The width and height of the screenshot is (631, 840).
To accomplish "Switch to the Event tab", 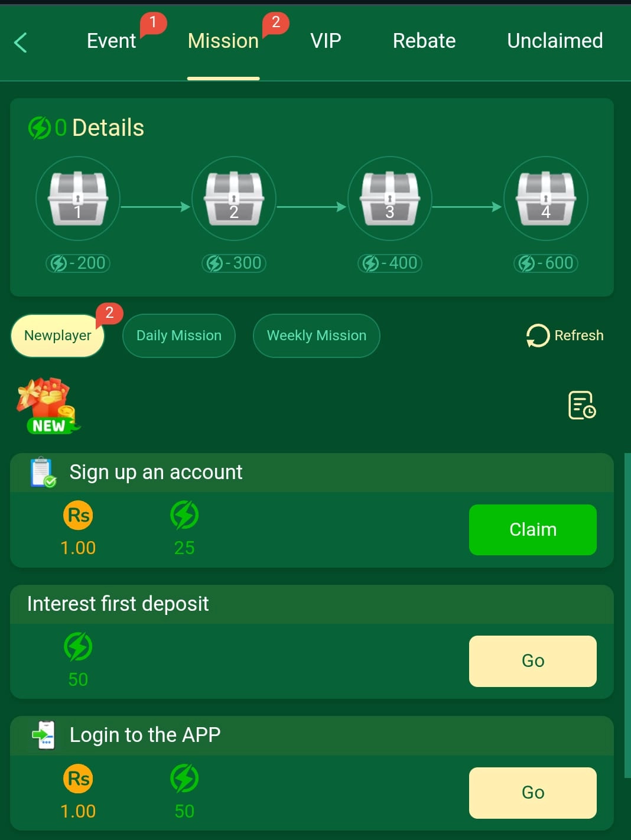I will [111, 41].
